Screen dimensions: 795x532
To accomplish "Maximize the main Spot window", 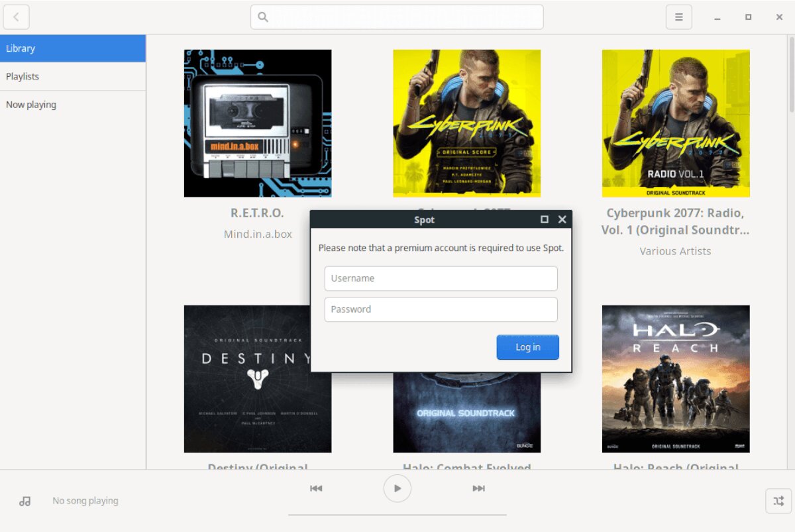I will [748, 17].
